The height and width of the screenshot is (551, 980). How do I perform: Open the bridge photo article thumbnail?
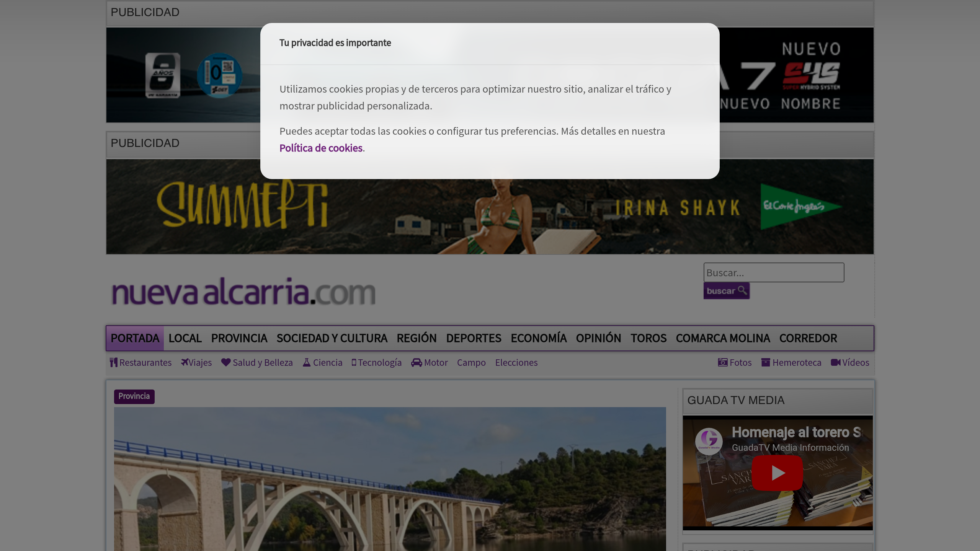tap(390, 479)
